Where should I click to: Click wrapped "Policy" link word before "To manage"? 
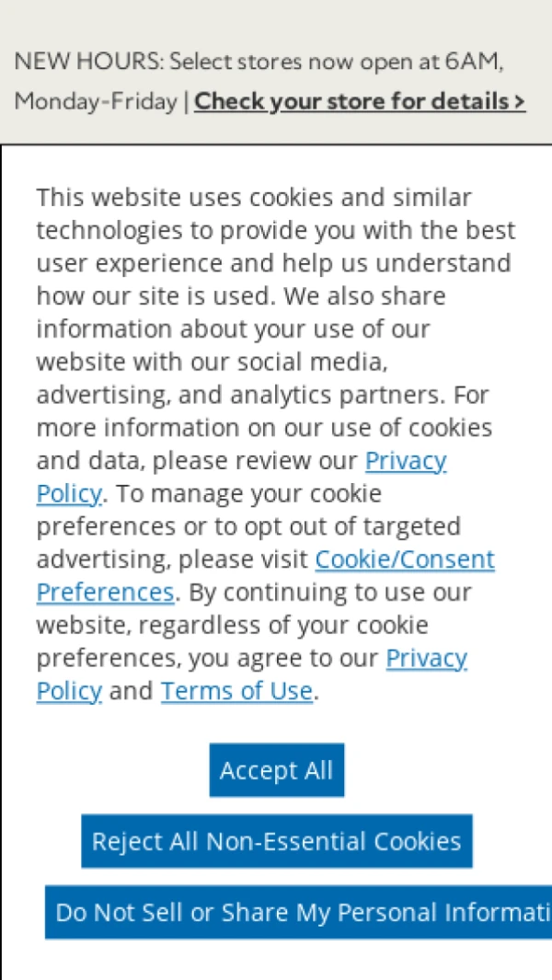pyautogui.click(x=69, y=493)
